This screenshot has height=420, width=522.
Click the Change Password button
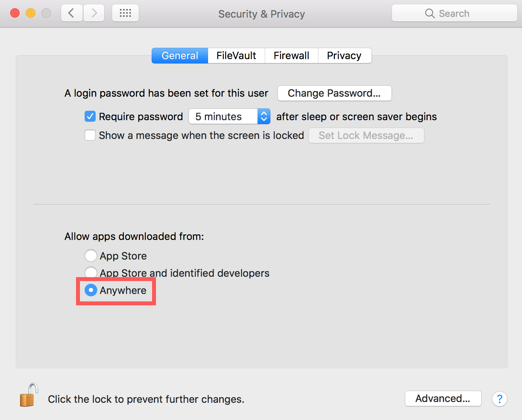[x=334, y=93]
